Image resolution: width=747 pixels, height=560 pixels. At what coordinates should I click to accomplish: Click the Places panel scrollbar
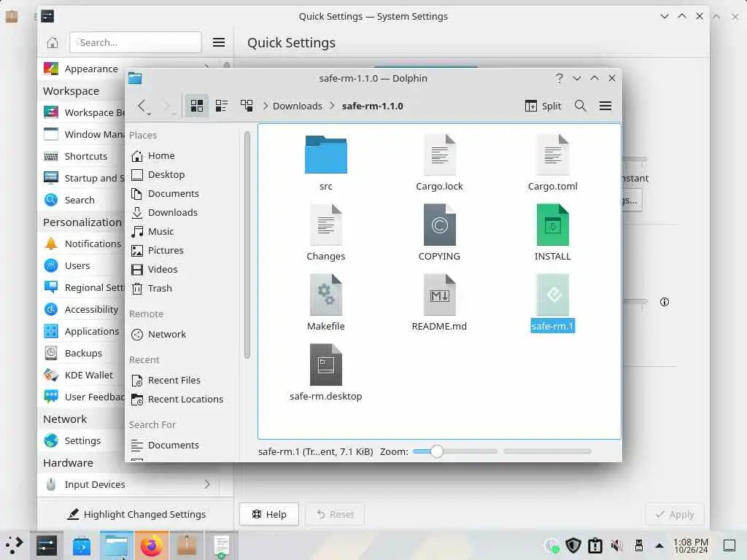pyautogui.click(x=247, y=245)
